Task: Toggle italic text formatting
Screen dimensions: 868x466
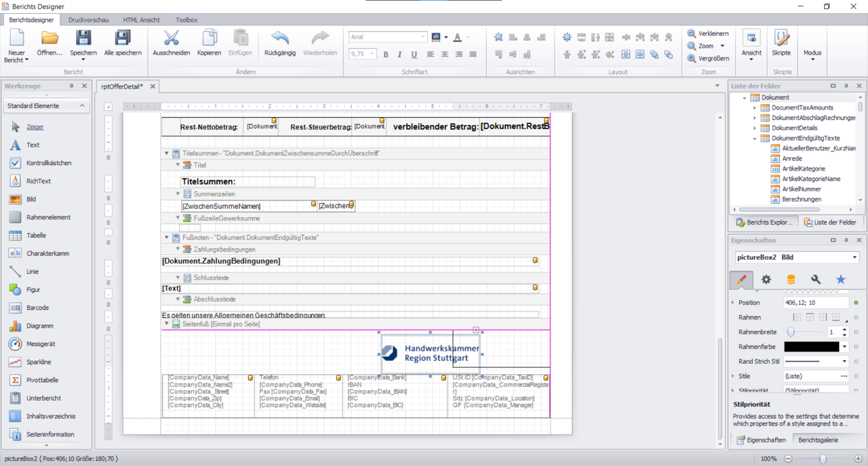Action: pos(400,54)
